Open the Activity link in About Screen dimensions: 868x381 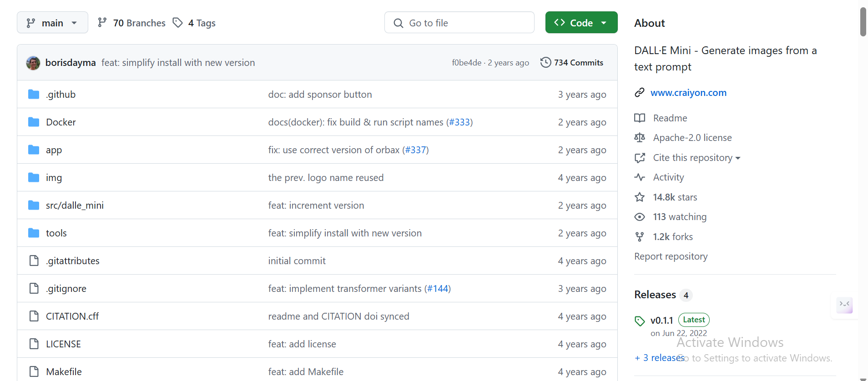coord(668,177)
